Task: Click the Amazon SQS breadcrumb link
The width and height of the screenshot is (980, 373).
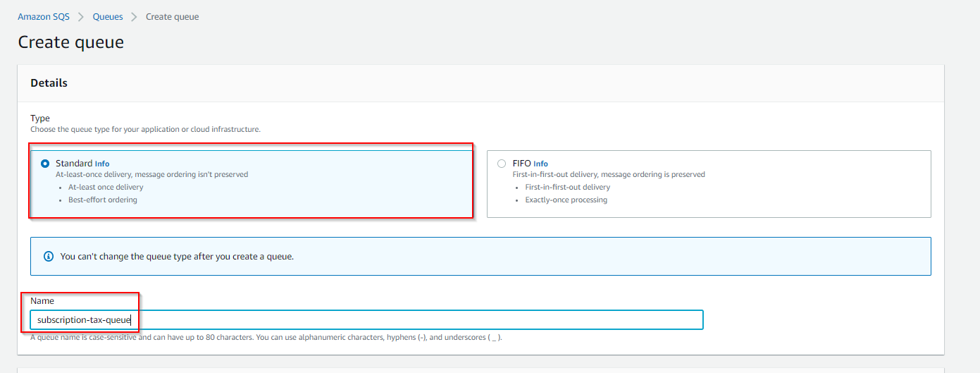Action: (44, 17)
